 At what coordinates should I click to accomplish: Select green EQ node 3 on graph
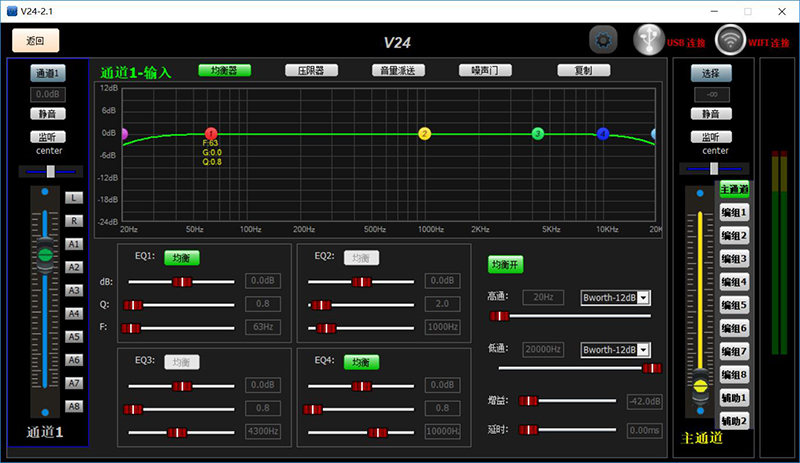(x=538, y=134)
